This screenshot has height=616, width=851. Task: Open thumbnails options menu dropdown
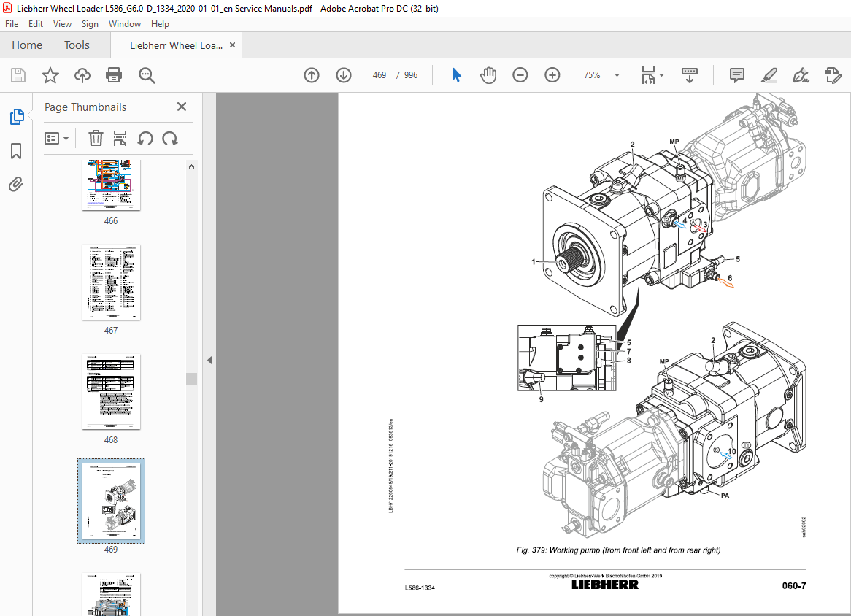coord(56,139)
